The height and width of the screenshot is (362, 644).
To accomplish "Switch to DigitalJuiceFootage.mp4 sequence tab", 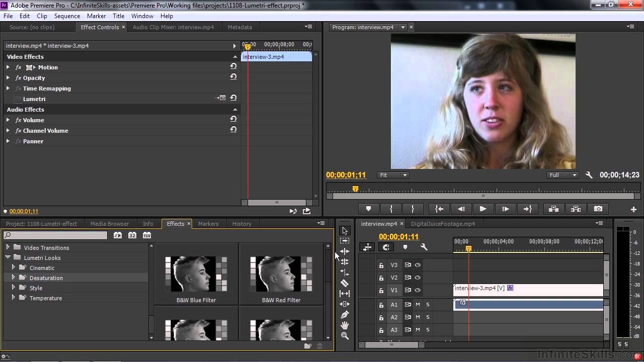I will [443, 224].
